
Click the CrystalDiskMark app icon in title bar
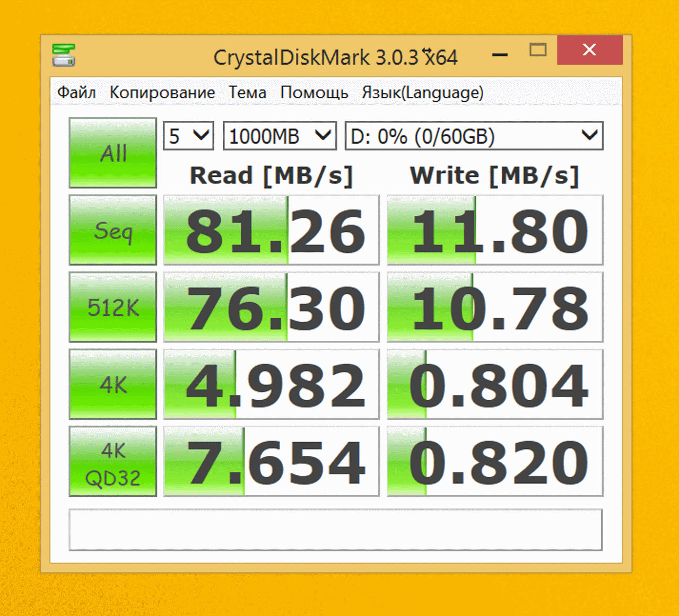[64, 55]
